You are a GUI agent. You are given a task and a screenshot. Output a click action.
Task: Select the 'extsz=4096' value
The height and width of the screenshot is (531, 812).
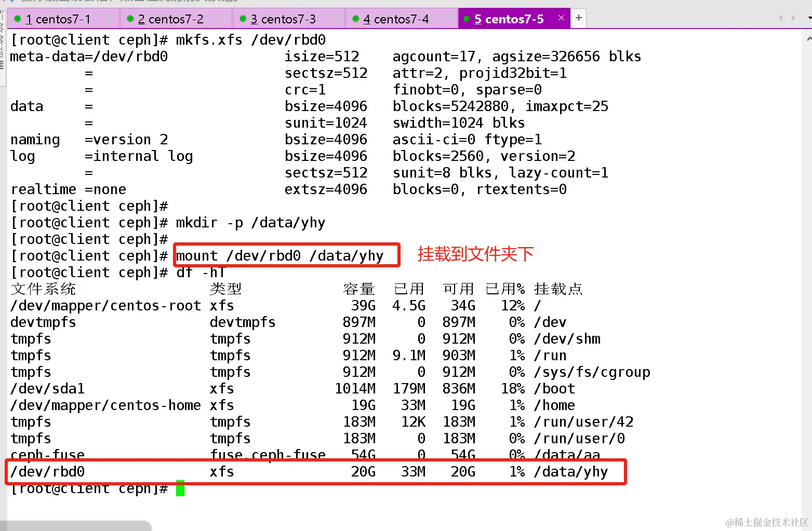click(326, 189)
